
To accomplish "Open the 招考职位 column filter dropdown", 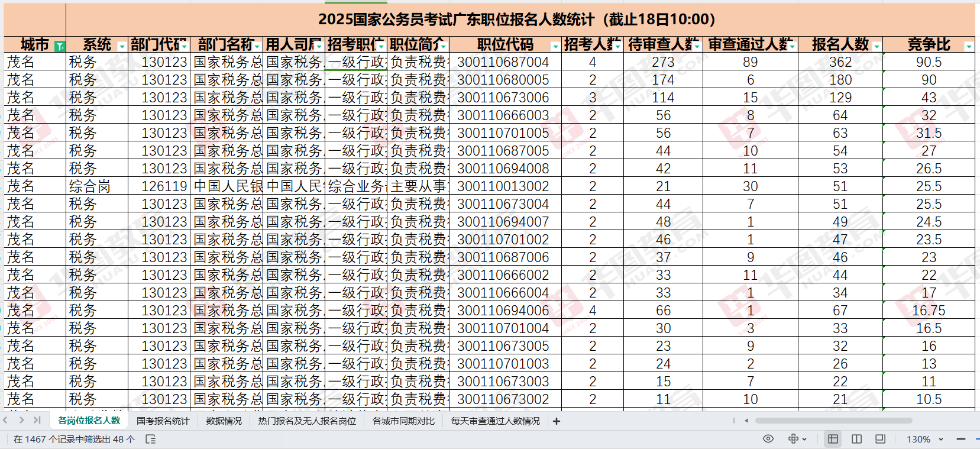I will pos(381,46).
